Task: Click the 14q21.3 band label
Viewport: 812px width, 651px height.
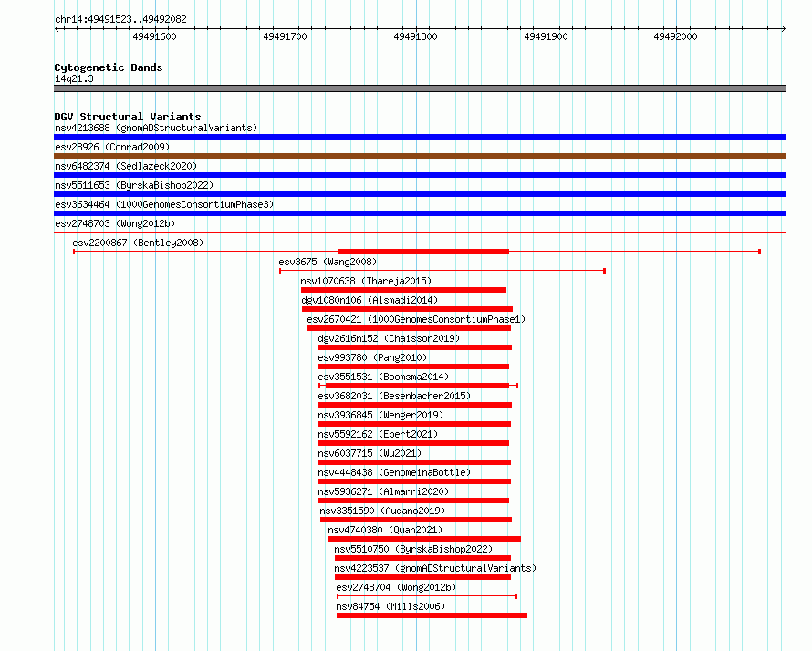Action: [74, 78]
